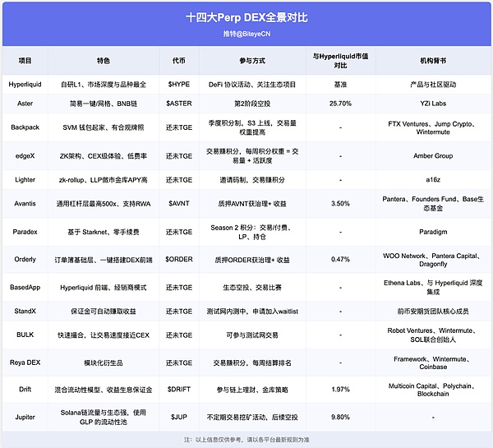Click the 与Hyperliquid市值对比 column header
The height and width of the screenshot is (448, 493).
[339, 60]
